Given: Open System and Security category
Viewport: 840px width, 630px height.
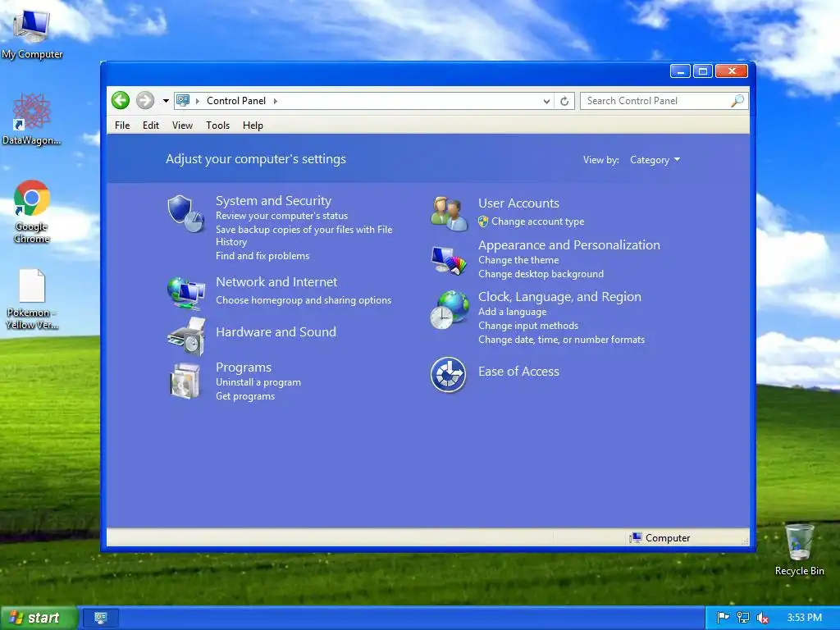Looking at the screenshot, I should [273, 201].
